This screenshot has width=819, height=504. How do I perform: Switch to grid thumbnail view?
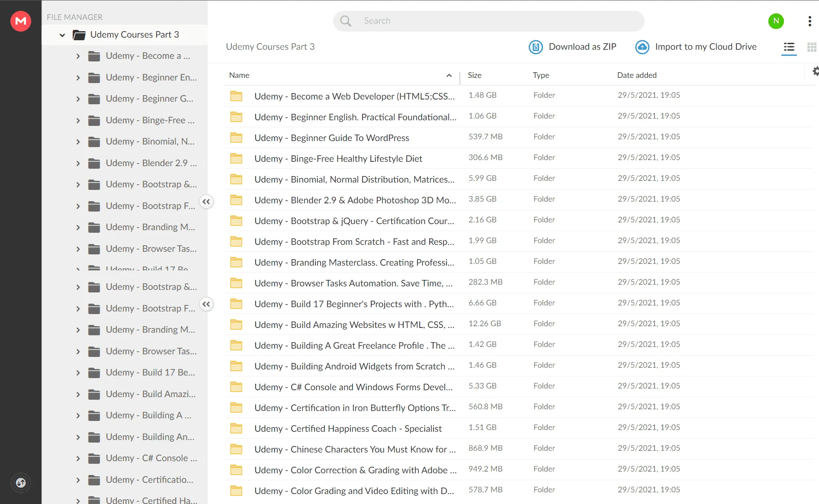pos(812,47)
